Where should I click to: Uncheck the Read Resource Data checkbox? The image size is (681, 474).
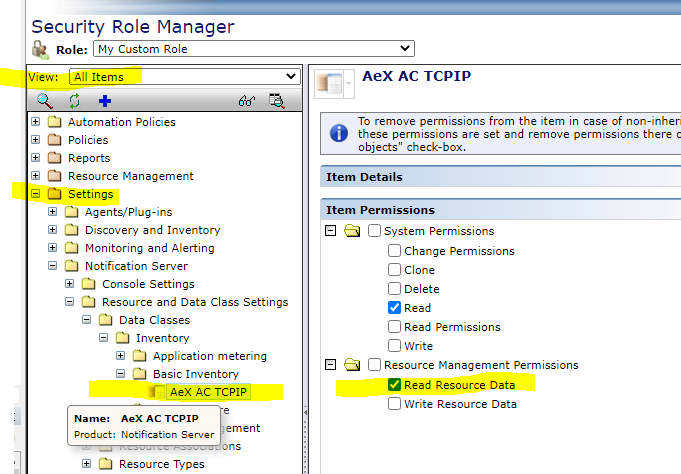point(395,384)
